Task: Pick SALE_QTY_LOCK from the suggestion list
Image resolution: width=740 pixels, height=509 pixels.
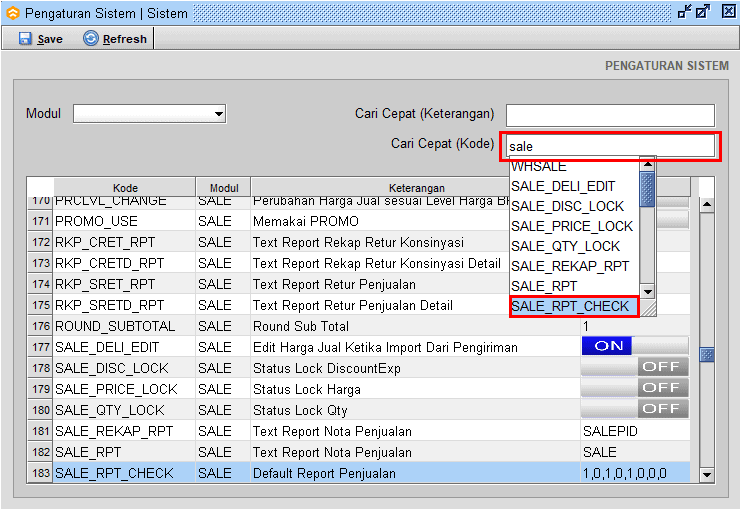Action: coord(574,246)
